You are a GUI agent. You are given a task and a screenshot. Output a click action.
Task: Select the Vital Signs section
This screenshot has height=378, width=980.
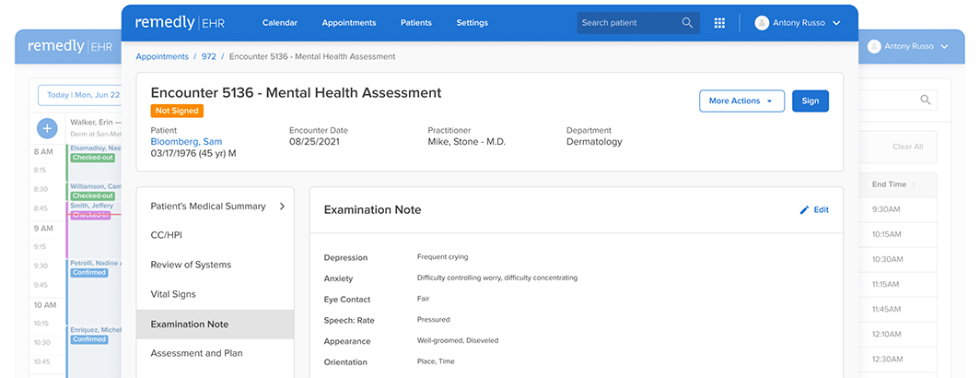coord(173,294)
